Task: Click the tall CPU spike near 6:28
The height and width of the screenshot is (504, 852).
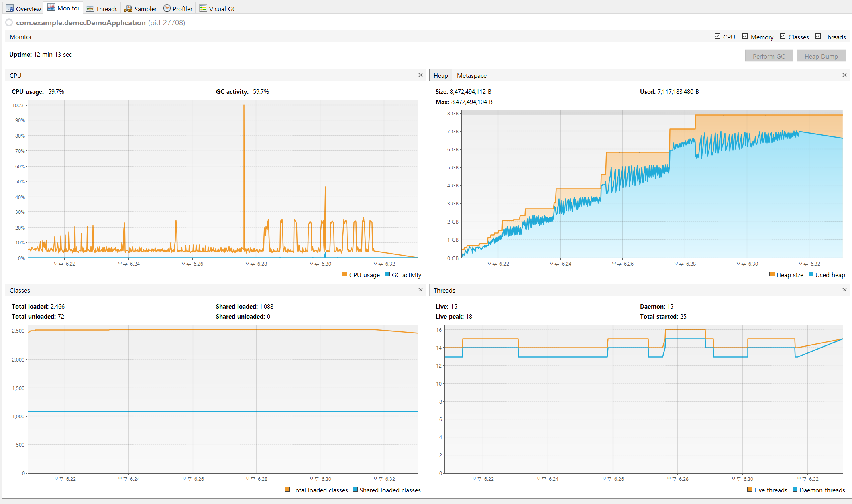Action: tap(244, 161)
